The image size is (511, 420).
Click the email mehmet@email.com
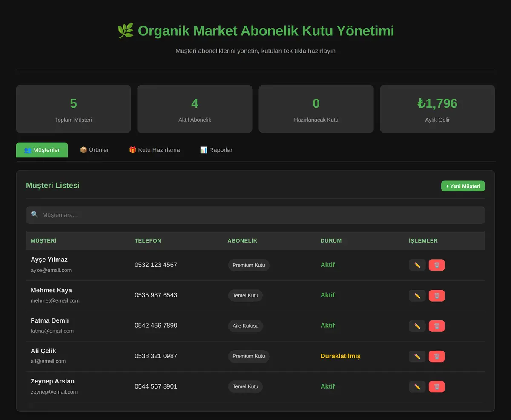coord(55,300)
